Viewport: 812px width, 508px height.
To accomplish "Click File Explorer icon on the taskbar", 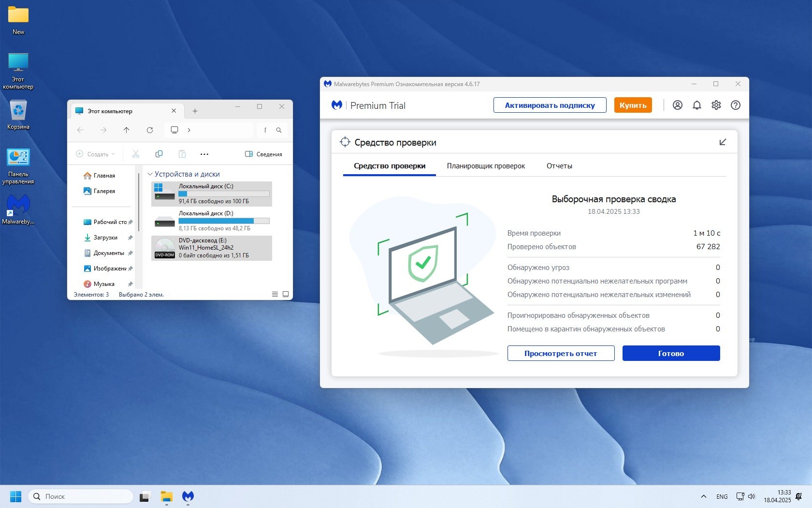I will [x=167, y=496].
